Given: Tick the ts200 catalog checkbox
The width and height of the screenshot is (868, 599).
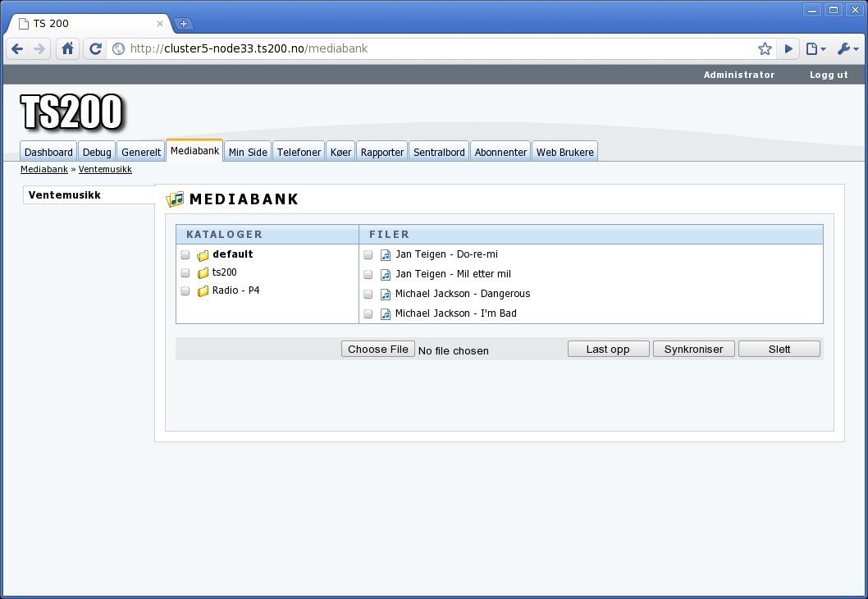Looking at the screenshot, I should 185,273.
